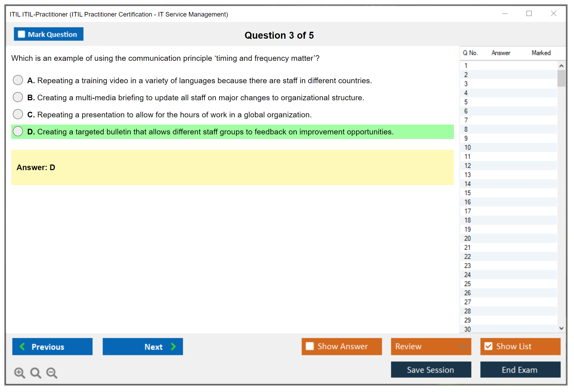Click the zoom in magnifier icon
The image size is (574, 392).
[x=19, y=373]
